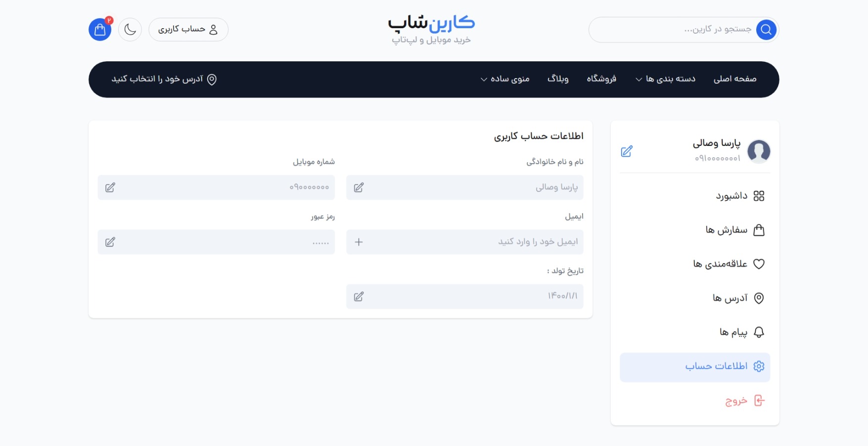This screenshot has width=868, height=446.
Task: Select اطلاعات حساب in sidebar
Action: tap(695, 367)
